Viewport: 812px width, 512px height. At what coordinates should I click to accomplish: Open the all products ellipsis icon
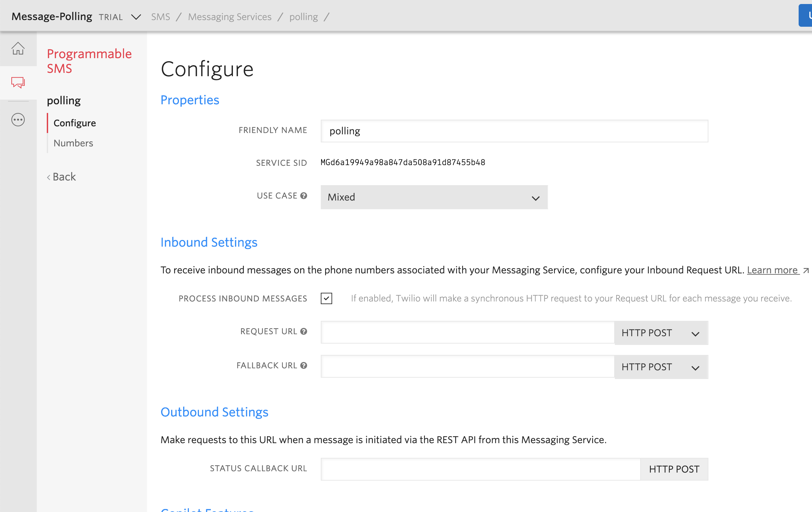[18, 120]
